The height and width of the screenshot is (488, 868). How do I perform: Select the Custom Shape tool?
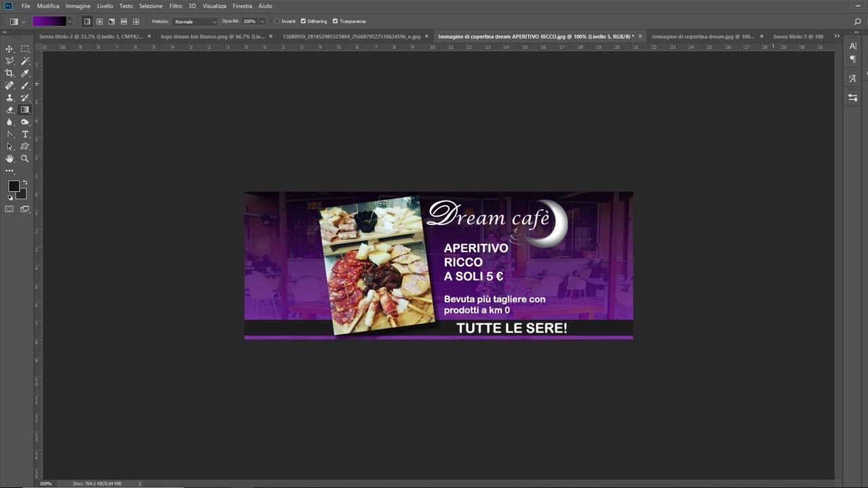pyautogui.click(x=25, y=146)
